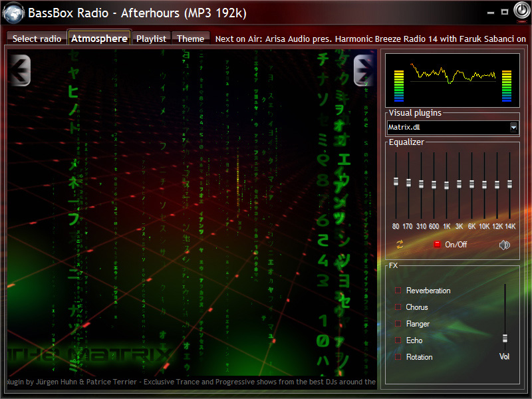
Task: Enable the Flanger effect
Action: [x=398, y=324]
